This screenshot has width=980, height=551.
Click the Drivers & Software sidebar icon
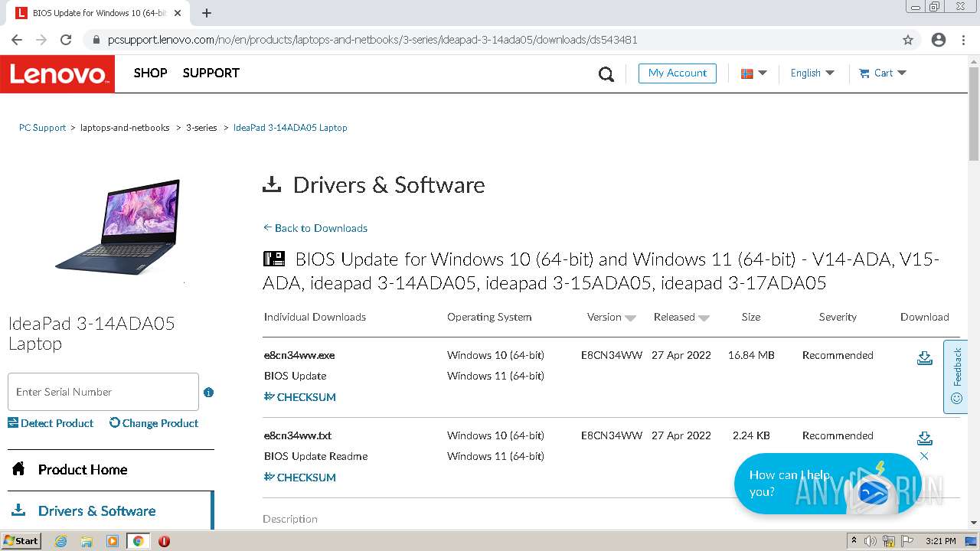click(x=18, y=510)
